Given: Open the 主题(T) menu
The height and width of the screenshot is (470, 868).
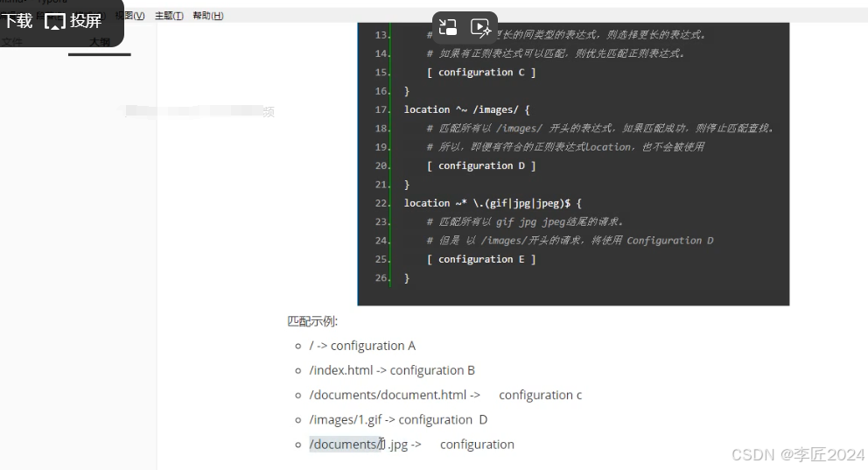Looking at the screenshot, I should click(169, 16).
